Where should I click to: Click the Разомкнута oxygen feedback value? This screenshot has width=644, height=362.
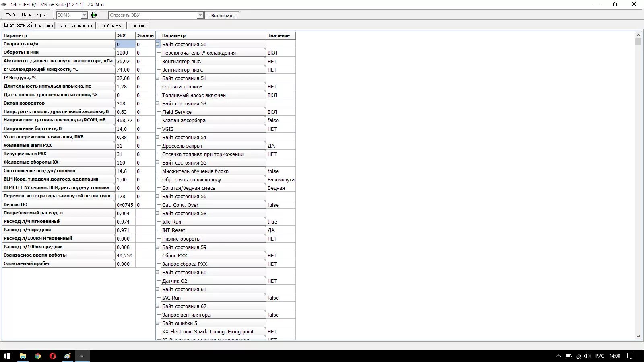pos(281,179)
